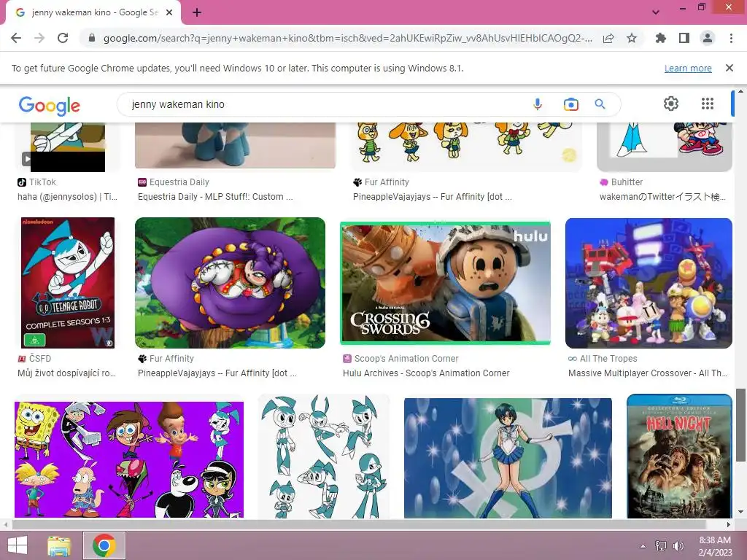Open the Learn more link

point(688,68)
